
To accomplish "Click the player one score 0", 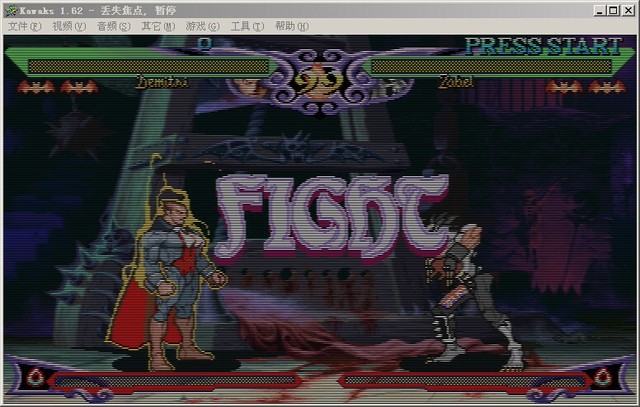I will 205,43.
